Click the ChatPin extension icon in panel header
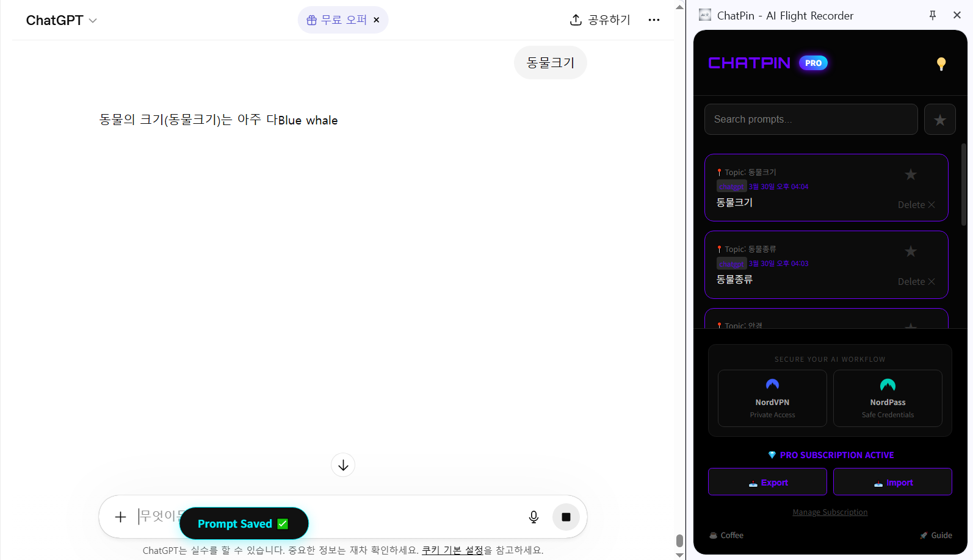The width and height of the screenshot is (973, 560). pyautogui.click(x=705, y=15)
